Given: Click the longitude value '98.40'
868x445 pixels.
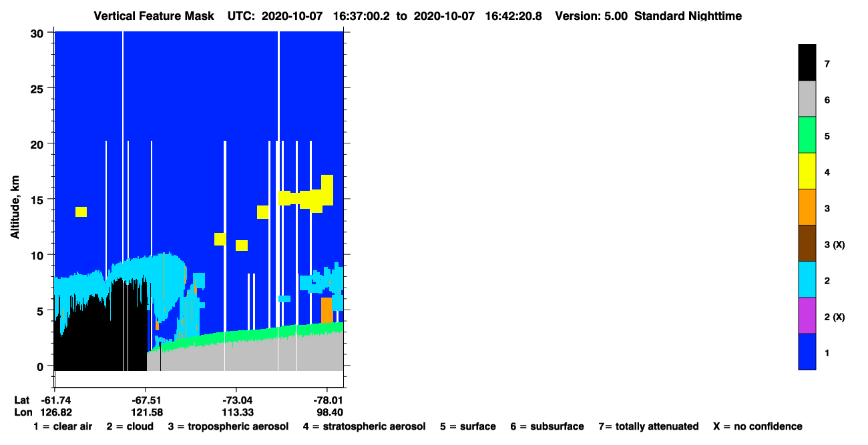Looking at the screenshot, I should point(330,412).
